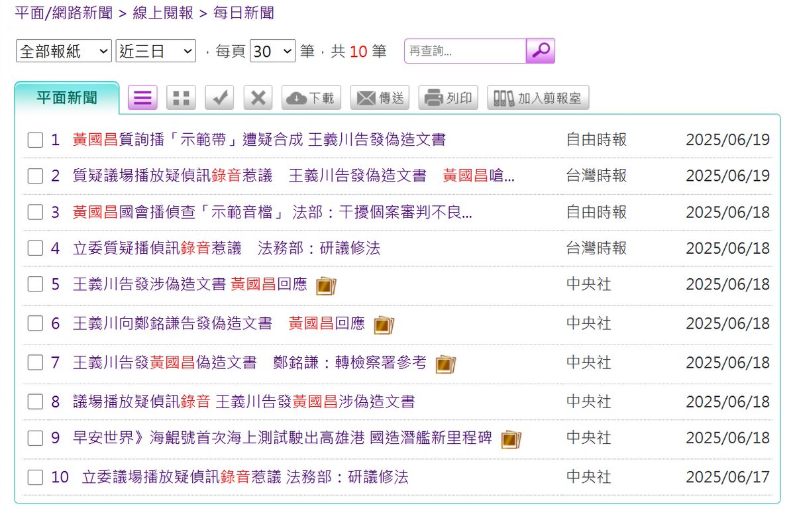Click the 加入剪報室 button
795x532 pixels.
pyautogui.click(x=538, y=98)
